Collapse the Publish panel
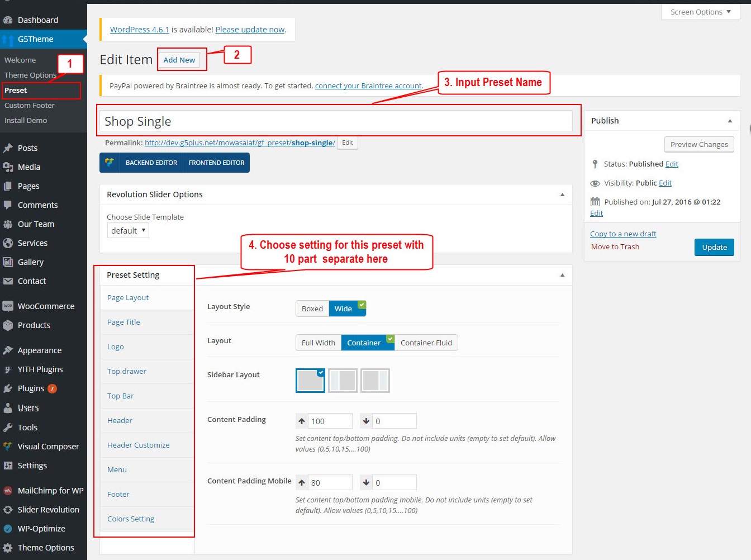The image size is (751, 560). [x=730, y=121]
